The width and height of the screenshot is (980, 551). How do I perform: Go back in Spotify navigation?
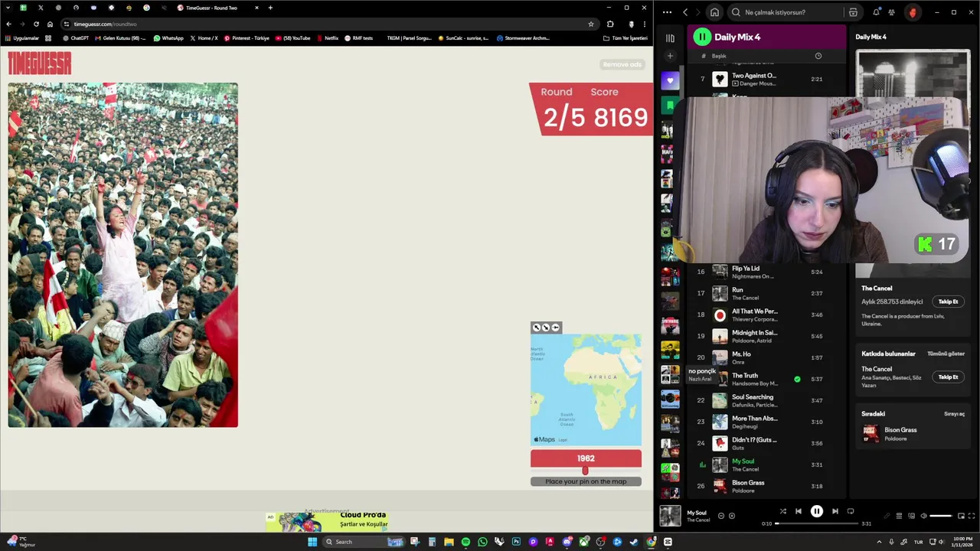685,12
